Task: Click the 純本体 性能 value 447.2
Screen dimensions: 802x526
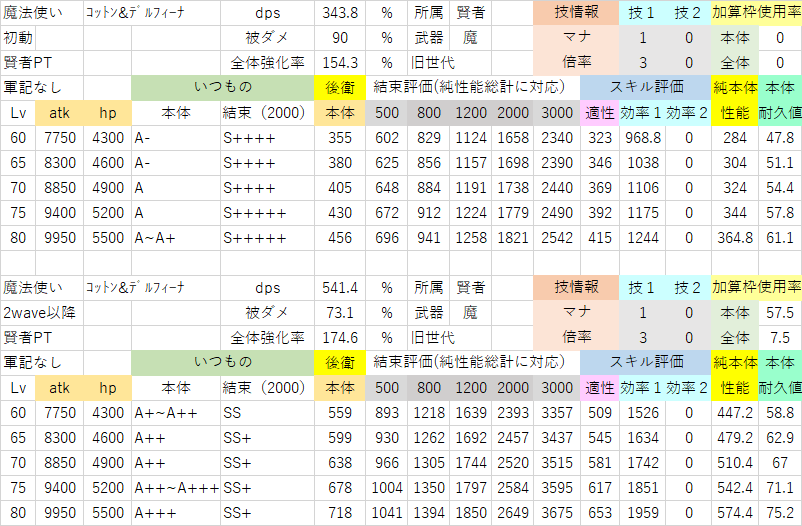Action: pyautogui.click(x=734, y=413)
